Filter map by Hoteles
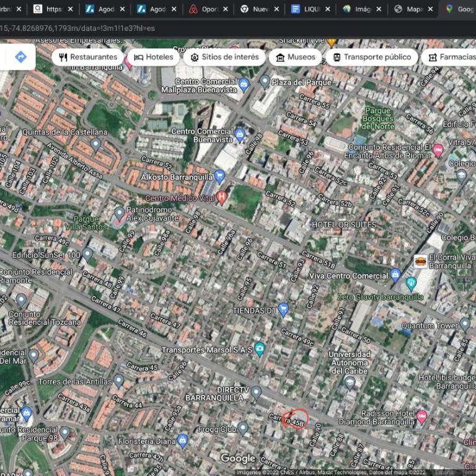 click(x=153, y=57)
